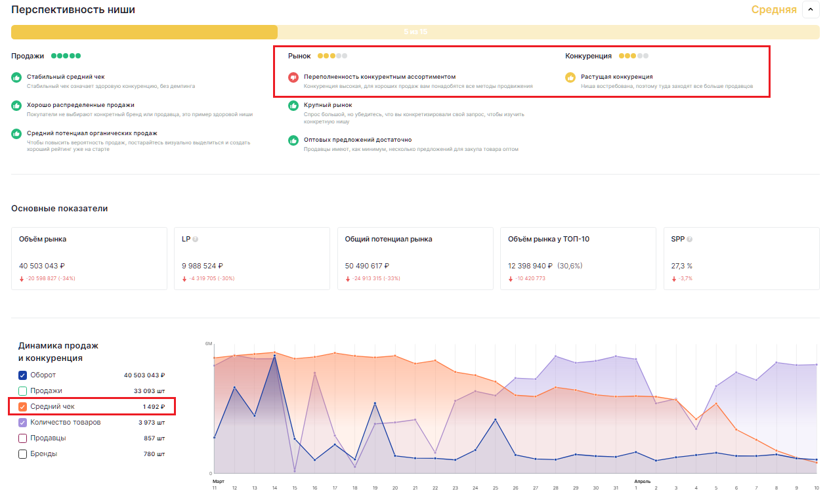829x504 pixels.
Task: Click thumbs-down icon beside Переполненность конкурентным ассортиментом
Action: pos(293,77)
